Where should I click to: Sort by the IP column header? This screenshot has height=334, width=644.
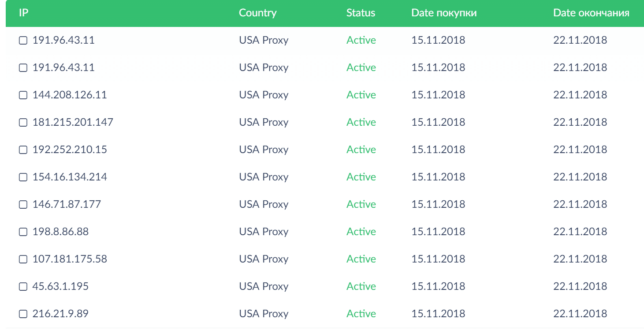(24, 13)
